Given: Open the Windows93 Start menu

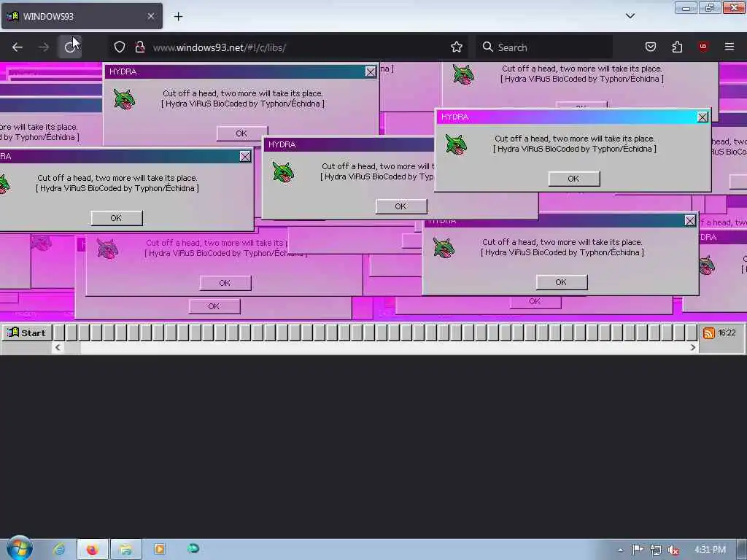Looking at the screenshot, I should [x=26, y=332].
